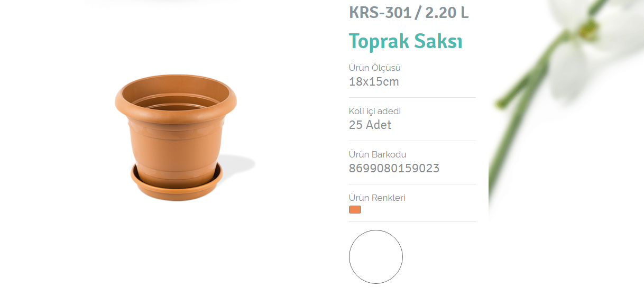The image size is (644, 306).
Task: Click the divider line under the barcode
Action: [412, 184]
